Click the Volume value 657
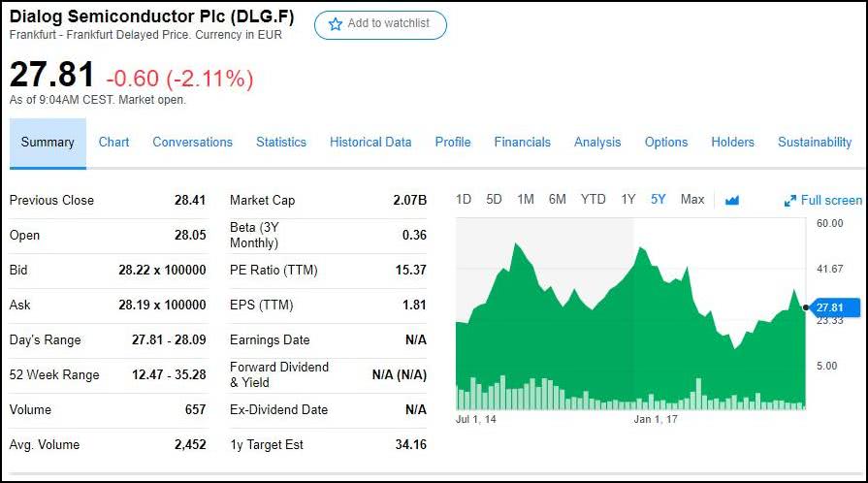The image size is (868, 483). coord(195,409)
